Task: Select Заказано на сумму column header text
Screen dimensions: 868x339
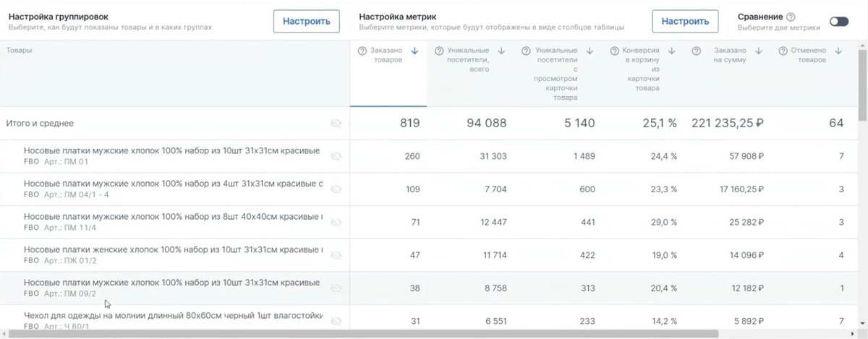Action: click(730, 55)
